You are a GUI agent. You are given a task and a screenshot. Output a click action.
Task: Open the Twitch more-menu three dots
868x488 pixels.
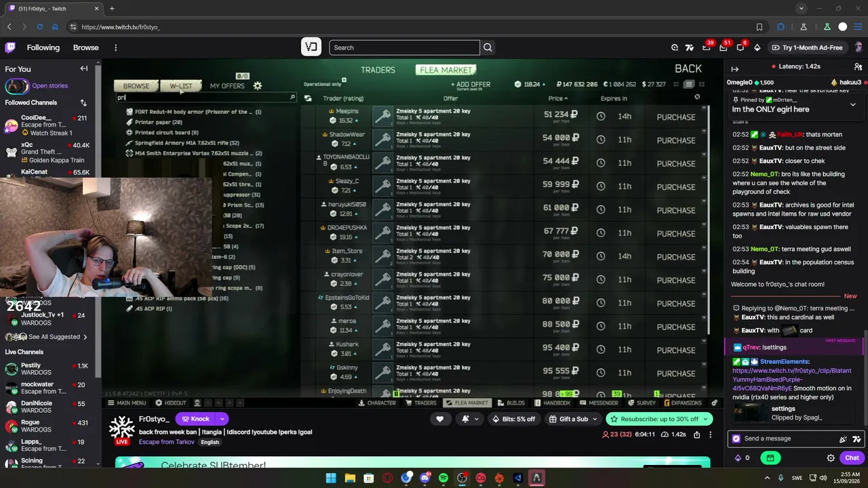115,47
